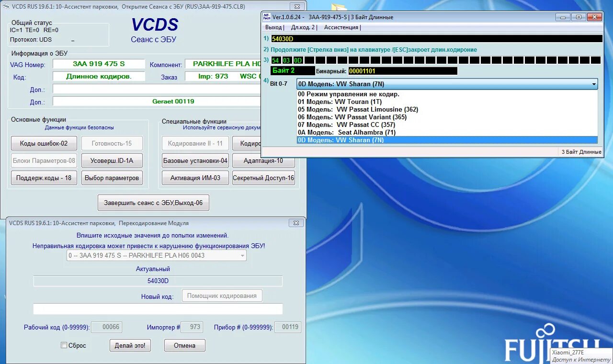Viewport: 613px width, 364px height.
Task: Open Усоверш.ID-1A function
Action: click(x=112, y=160)
